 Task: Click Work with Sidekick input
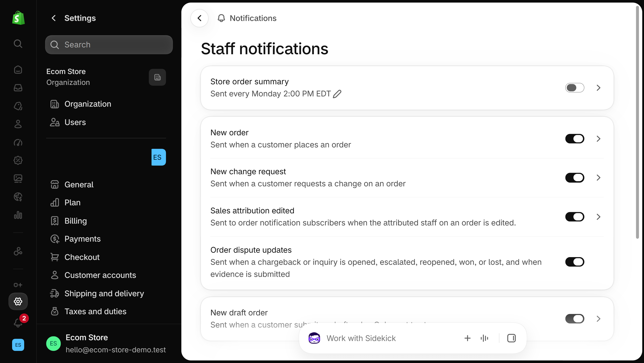(x=361, y=338)
